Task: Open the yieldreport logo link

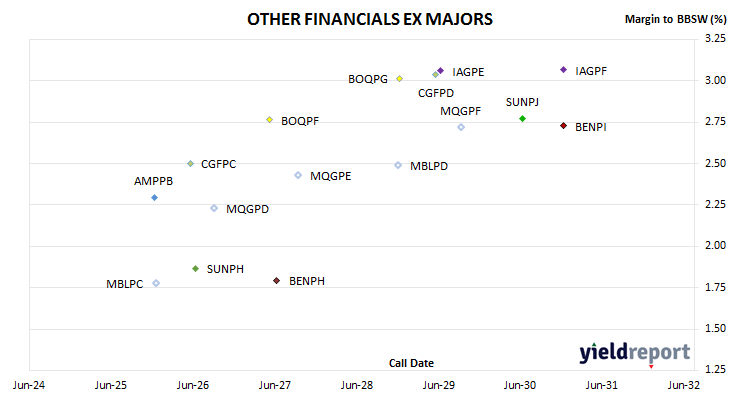Action: tap(635, 352)
